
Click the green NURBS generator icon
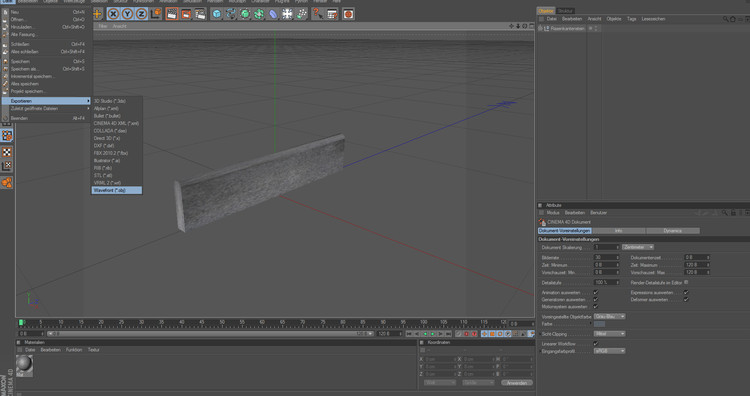[245, 14]
